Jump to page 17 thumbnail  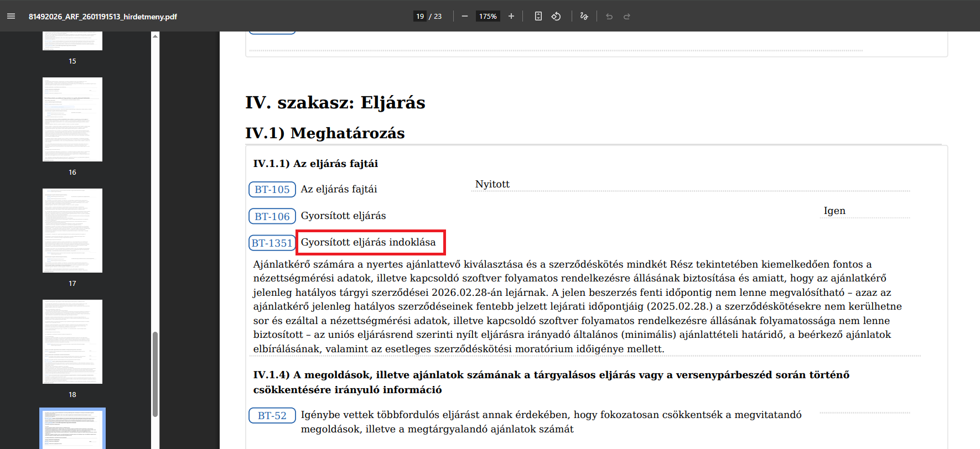pos(72,231)
